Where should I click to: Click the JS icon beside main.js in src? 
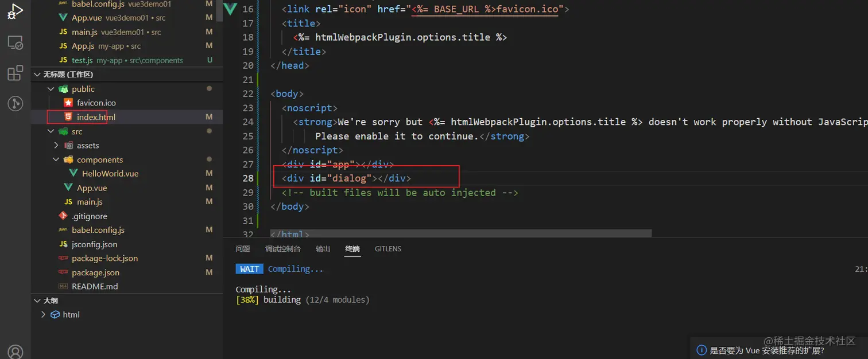click(68, 202)
